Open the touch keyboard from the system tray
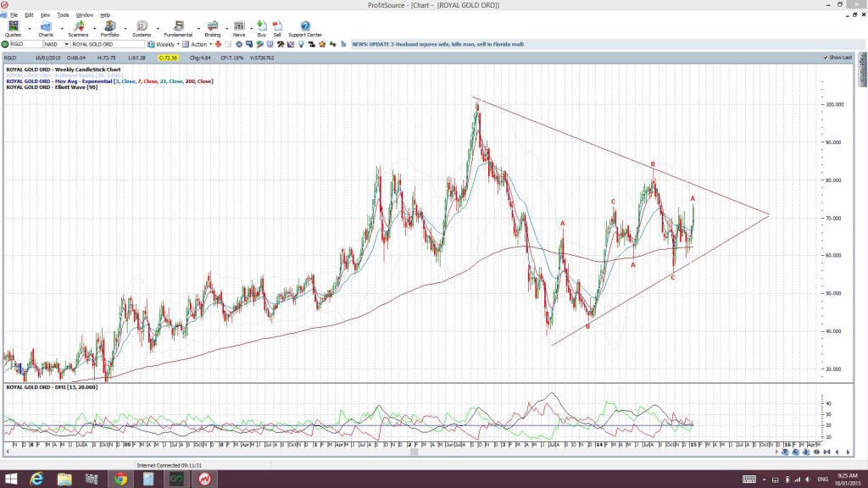Viewport: 868px width, 488px height. point(749,480)
